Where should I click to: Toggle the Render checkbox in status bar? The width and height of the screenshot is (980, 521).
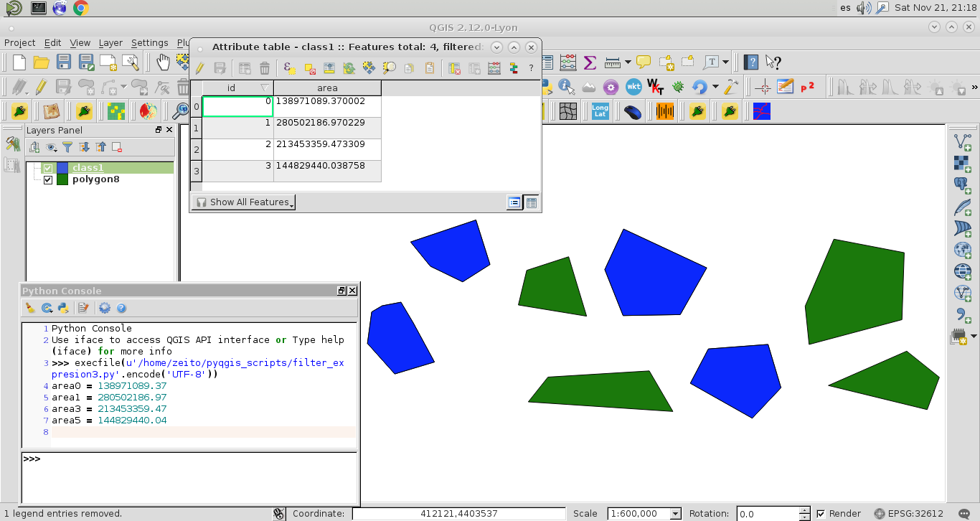coord(821,514)
